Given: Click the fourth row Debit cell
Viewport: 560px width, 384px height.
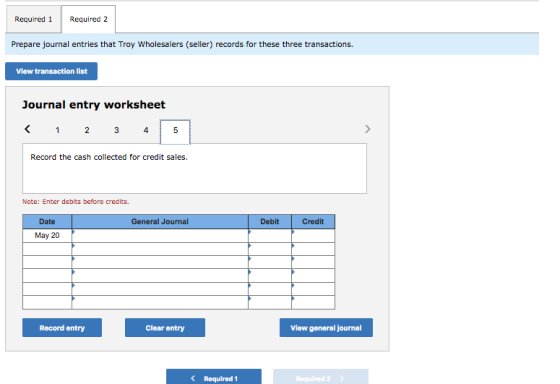Looking at the screenshot, I should (270, 275).
